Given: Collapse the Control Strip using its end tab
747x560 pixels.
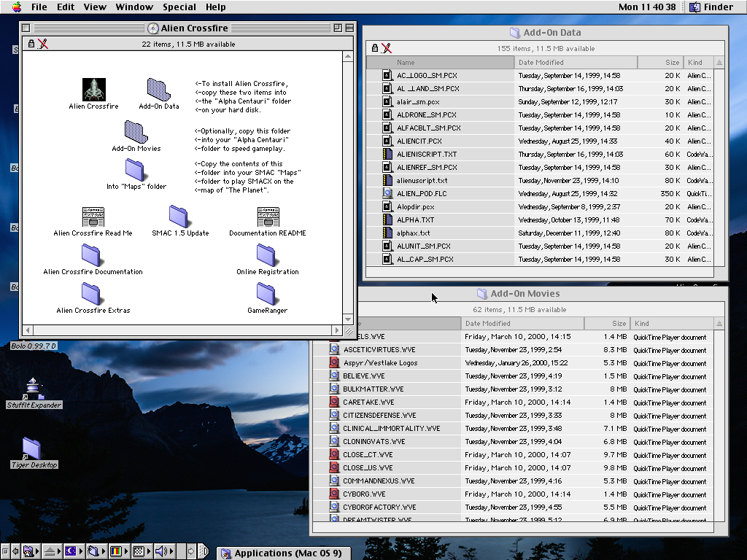Looking at the screenshot, I should pyautogui.click(x=204, y=551).
